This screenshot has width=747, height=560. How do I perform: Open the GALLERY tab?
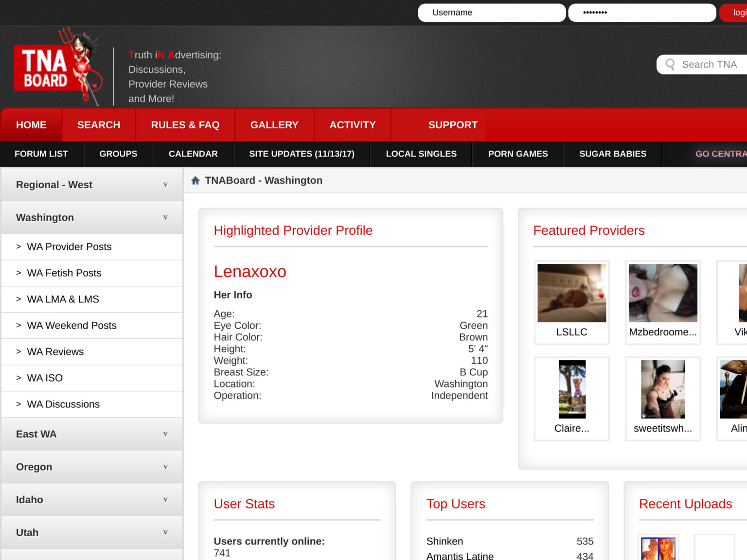[274, 125]
